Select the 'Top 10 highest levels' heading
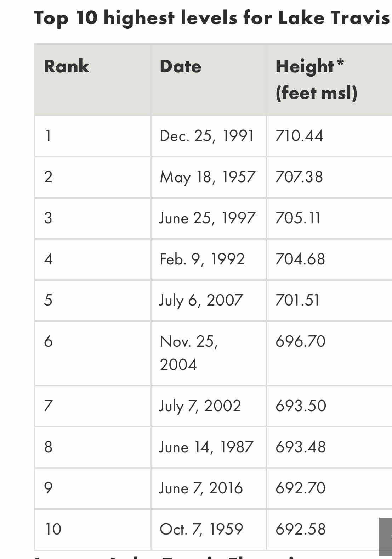The height and width of the screenshot is (559, 392). [212, 18]
